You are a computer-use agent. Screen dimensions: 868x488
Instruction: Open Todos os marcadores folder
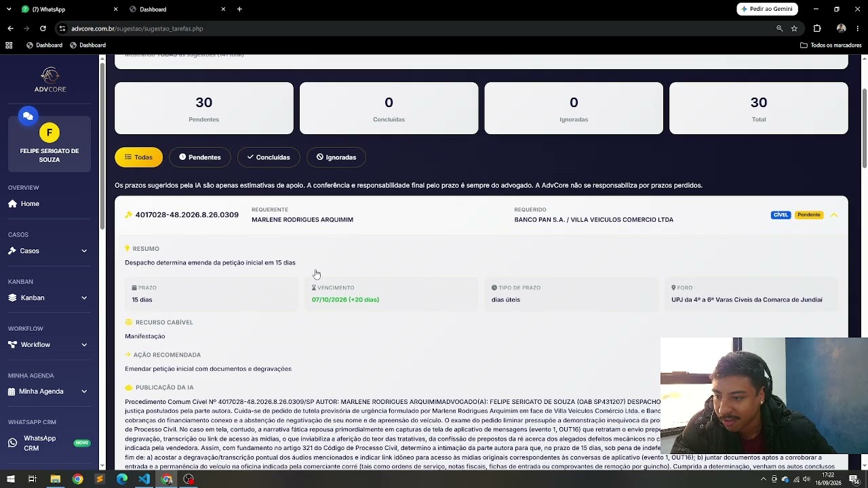831,45
